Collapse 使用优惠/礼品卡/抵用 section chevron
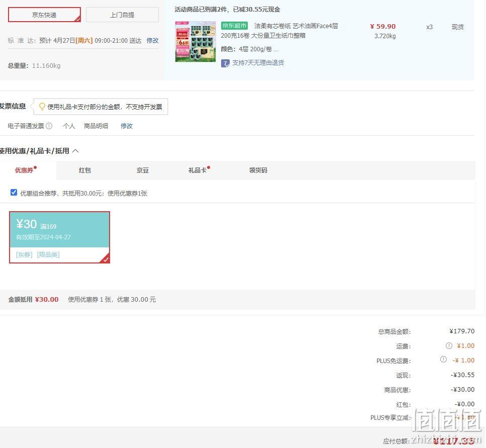The image size is (486, 448). point(75,151)
